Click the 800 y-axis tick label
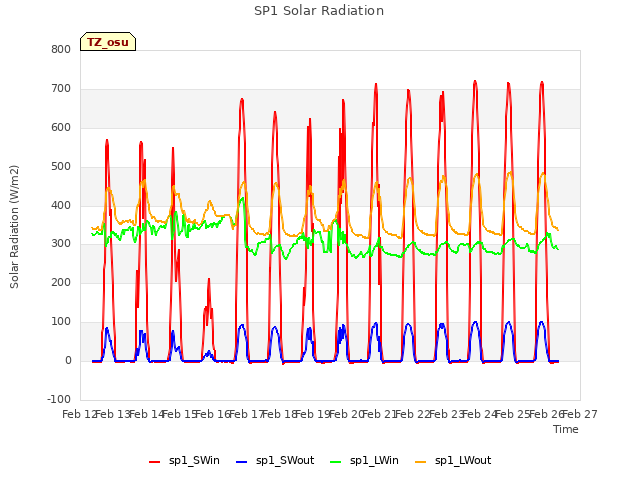The width and height of the screenshot is (640, 480). pos(61,49)
